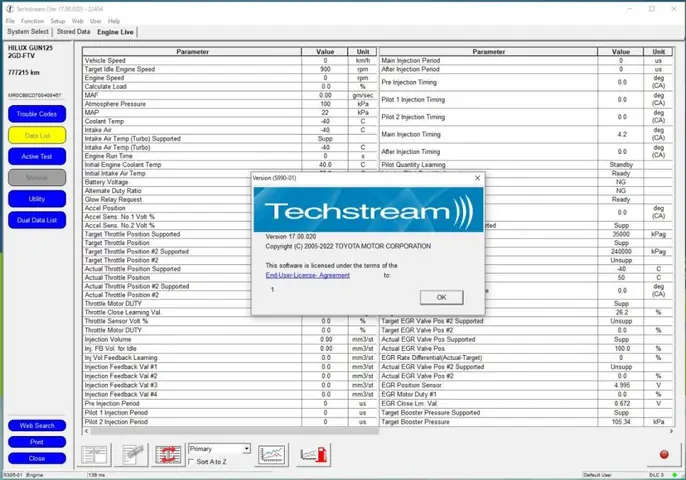Screen dimensions: 686x480
Task: Click the fuel pump graph icon
Action: point(314,455)
